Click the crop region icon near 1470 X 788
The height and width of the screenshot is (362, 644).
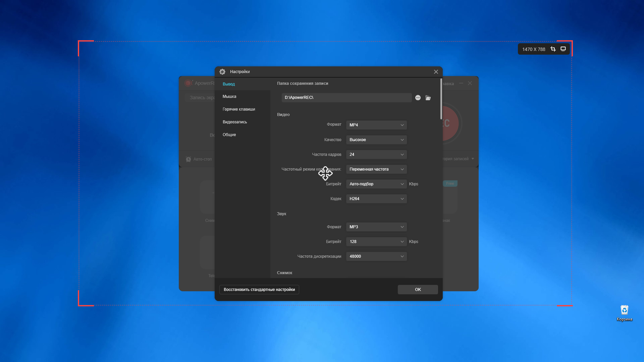553,49
